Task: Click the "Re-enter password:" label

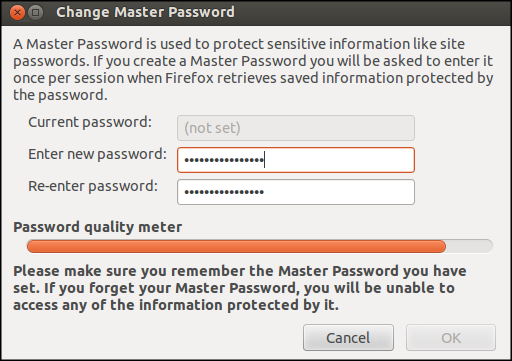Action: click(x=93, y=186)
